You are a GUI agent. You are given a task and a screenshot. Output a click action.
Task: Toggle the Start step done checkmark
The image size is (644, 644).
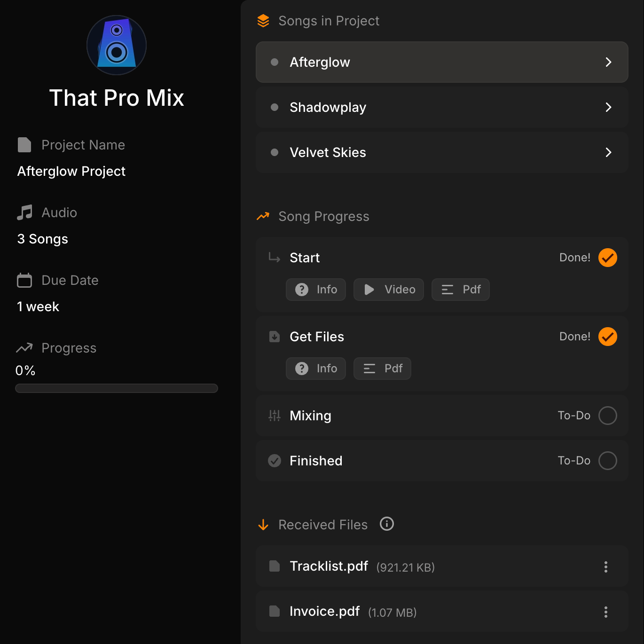[x=607, y=258]
